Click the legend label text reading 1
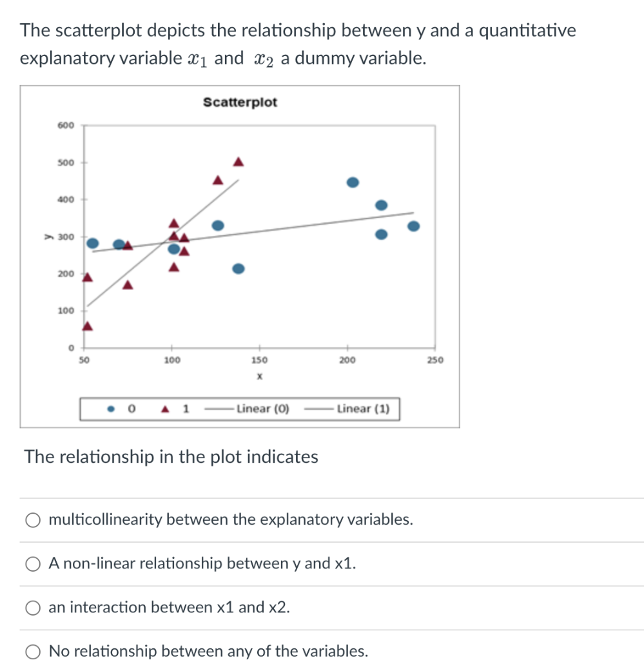 [x=186, y=407]
